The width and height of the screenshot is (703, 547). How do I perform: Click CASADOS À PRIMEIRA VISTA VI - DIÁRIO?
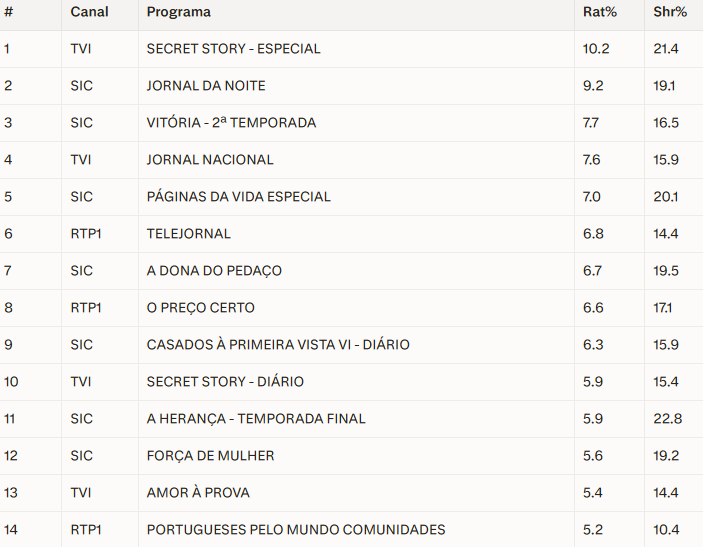pyautogui.click(x=278, y=345)
